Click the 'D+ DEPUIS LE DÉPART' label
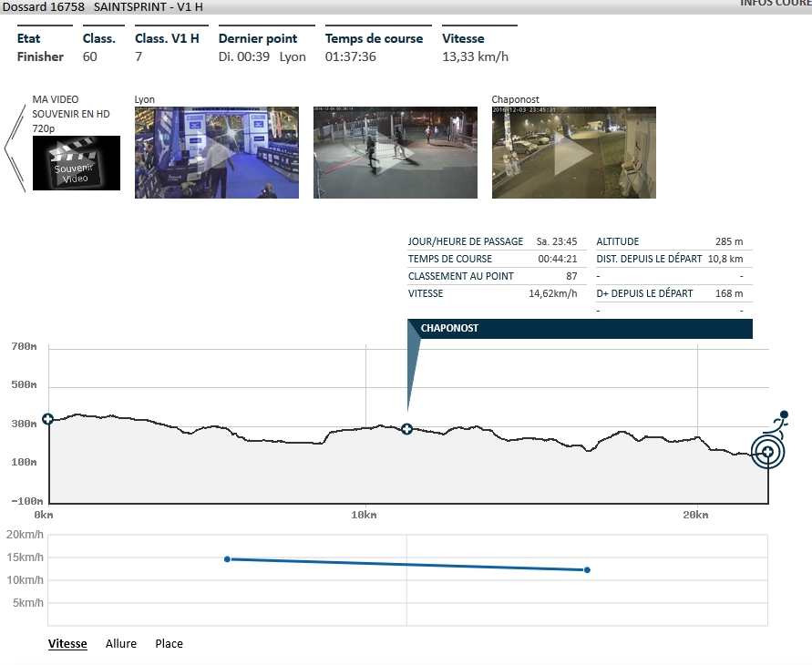This screenshot has width=812, height=665. (644, 293)
